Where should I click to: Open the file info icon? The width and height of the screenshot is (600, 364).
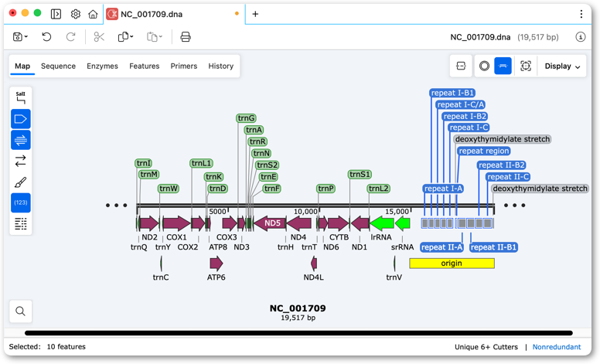point(581,37)
